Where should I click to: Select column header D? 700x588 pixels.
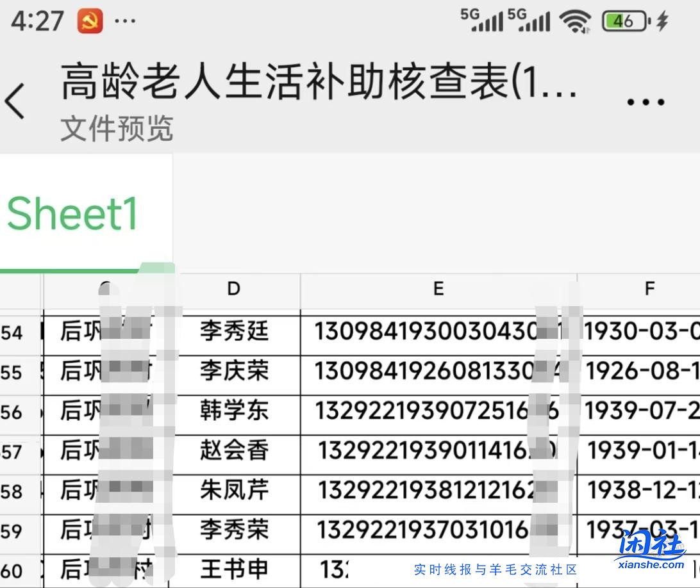pos(234,289)
